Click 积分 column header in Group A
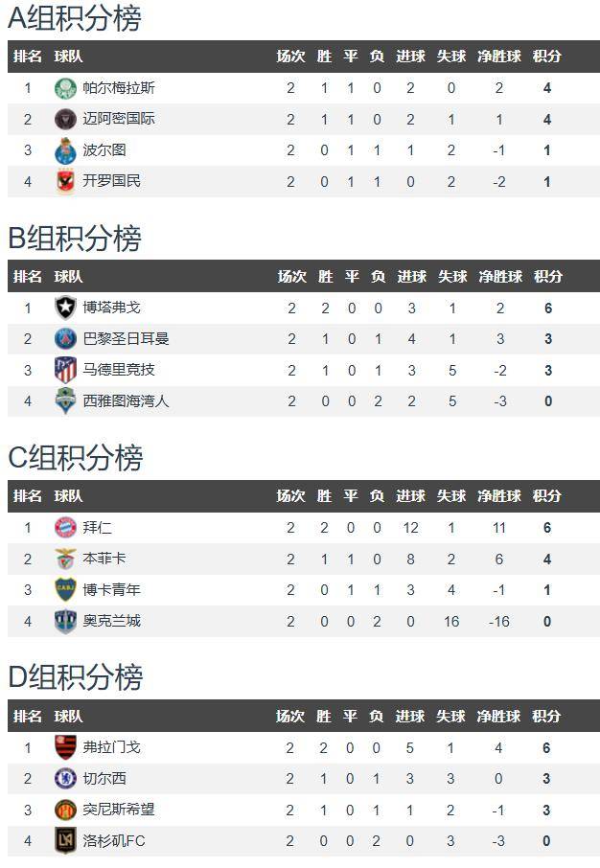This screenshot has width=600, height=868. tap(547, 57)
